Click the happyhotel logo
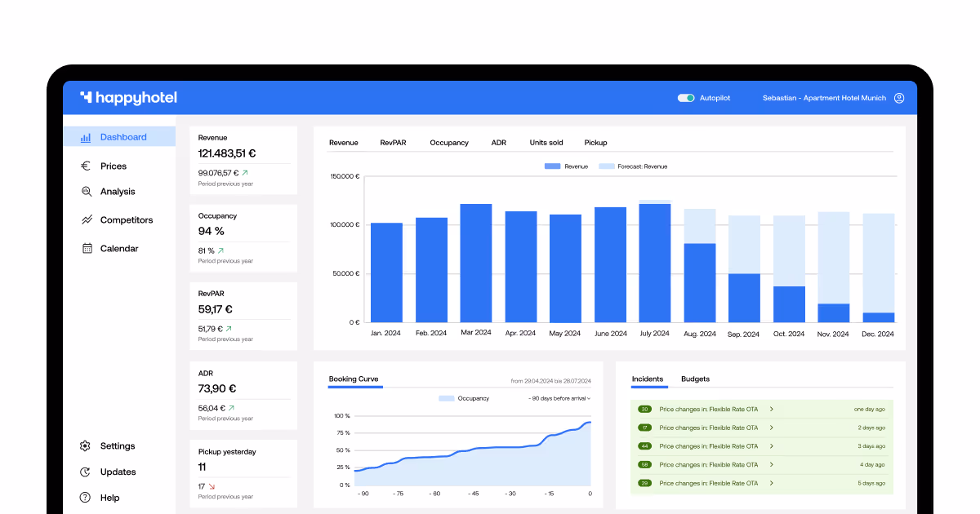This screenshot has height=514, width=980. coord(128,98)
